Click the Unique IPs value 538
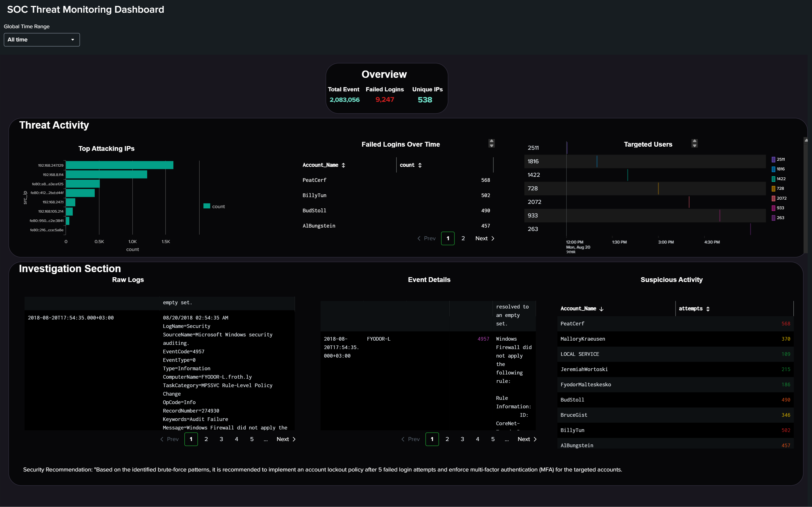The width and height of the screenshot is (812, 507). (x=425, y=100)
